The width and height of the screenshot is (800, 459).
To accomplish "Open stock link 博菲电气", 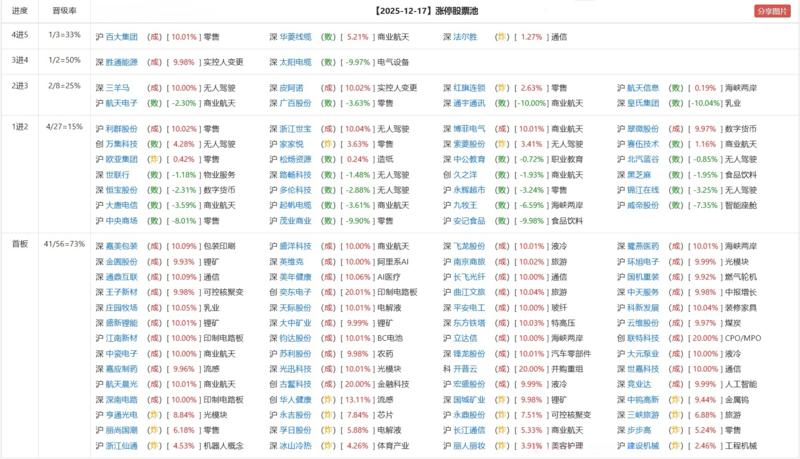I will click(x=469, y=129).
